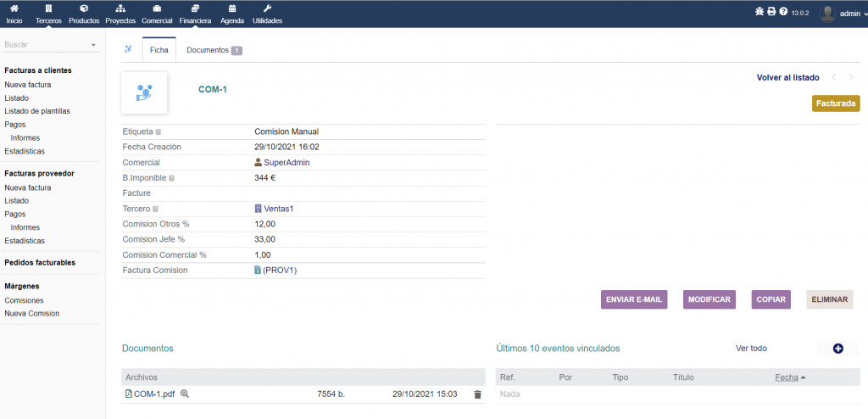Open the Productos module
Screen dimensions: 868x419
[84, 14]
